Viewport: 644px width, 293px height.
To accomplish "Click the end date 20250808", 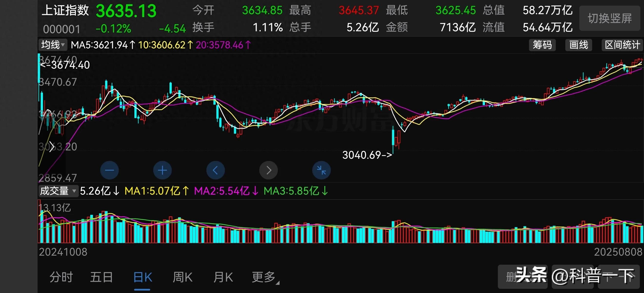I will point(618,252).
